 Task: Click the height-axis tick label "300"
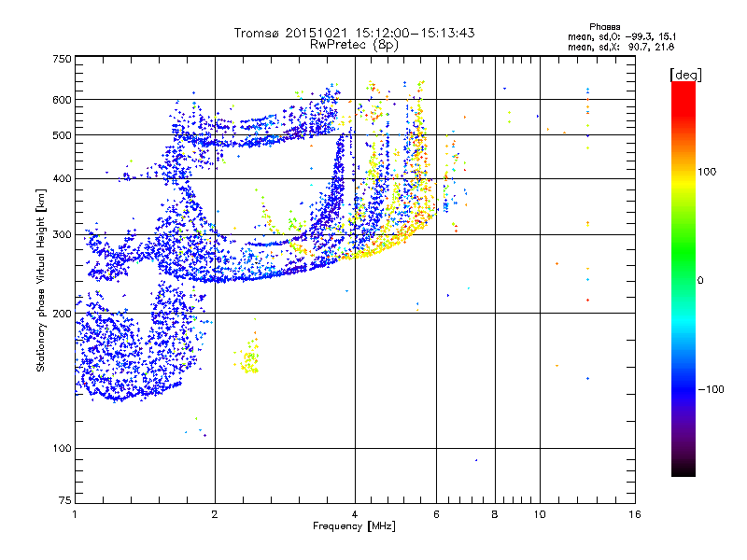pos(62,235)
